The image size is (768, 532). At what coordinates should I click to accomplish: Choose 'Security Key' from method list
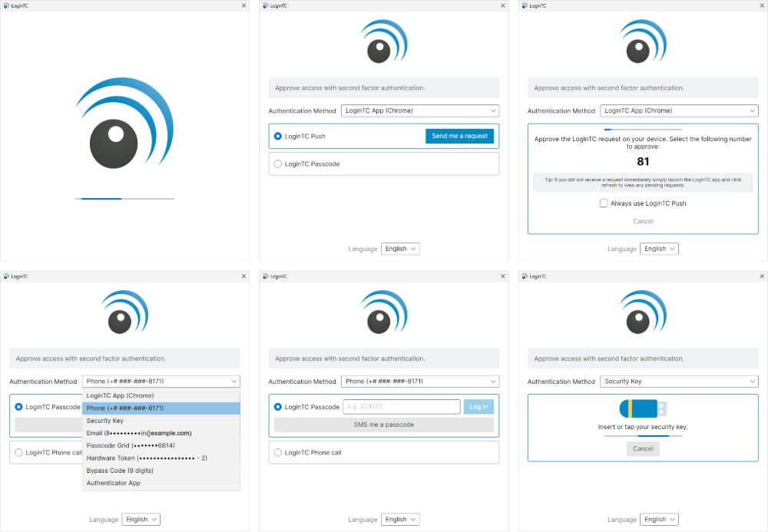161,421
